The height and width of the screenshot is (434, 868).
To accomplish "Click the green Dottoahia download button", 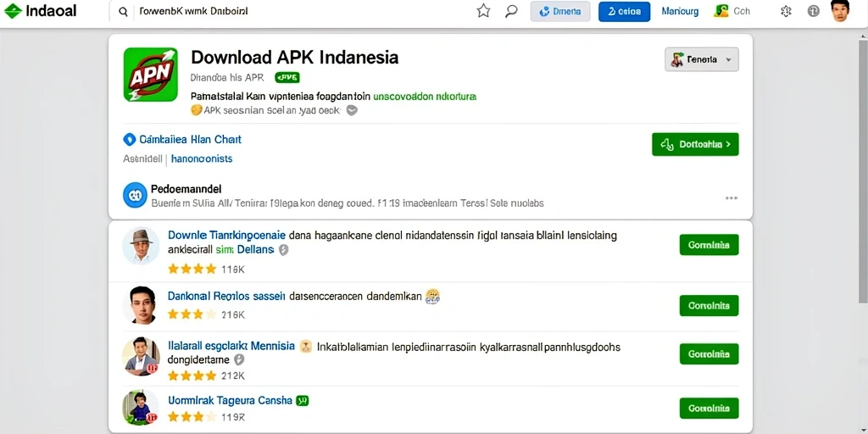I will pos(695,144).
